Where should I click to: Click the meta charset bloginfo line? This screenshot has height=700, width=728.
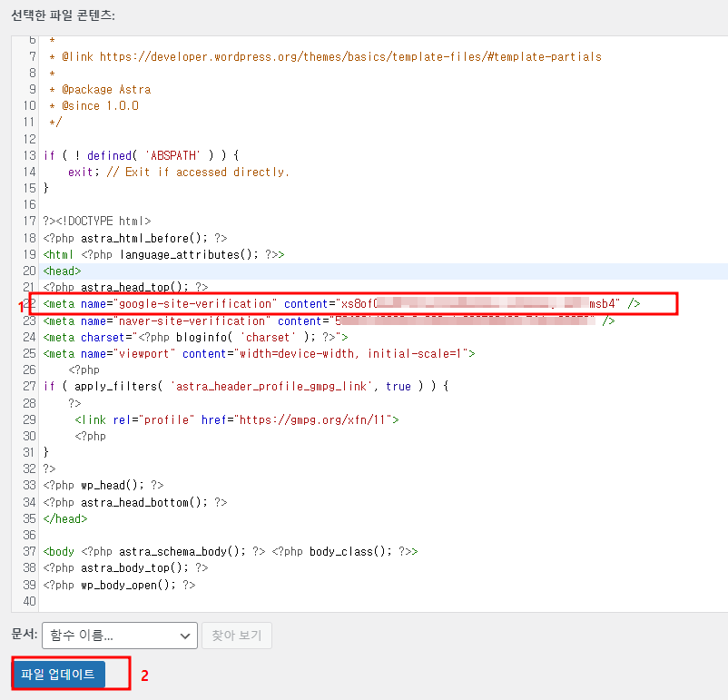195,337
